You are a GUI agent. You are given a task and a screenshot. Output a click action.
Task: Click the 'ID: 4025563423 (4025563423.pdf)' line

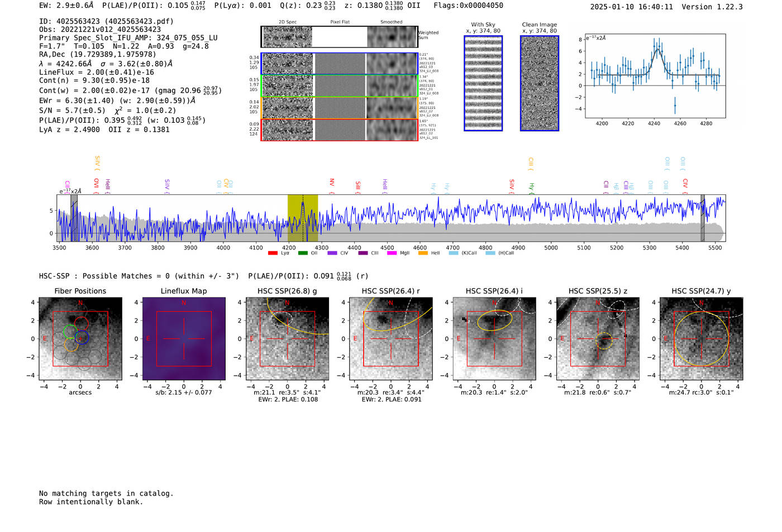pyautogui.click(x=106, y=21)
